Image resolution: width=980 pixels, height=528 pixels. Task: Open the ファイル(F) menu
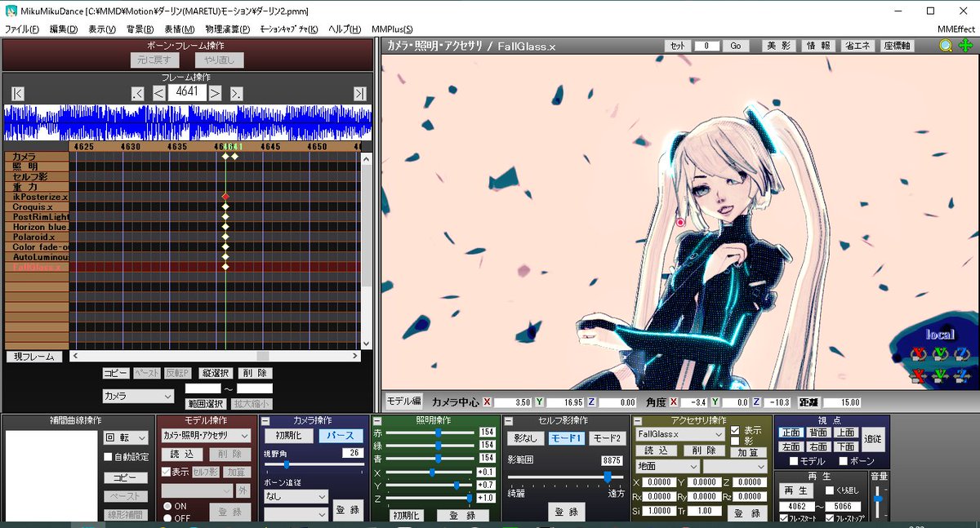pyautogui.click(x=22, y=29)
